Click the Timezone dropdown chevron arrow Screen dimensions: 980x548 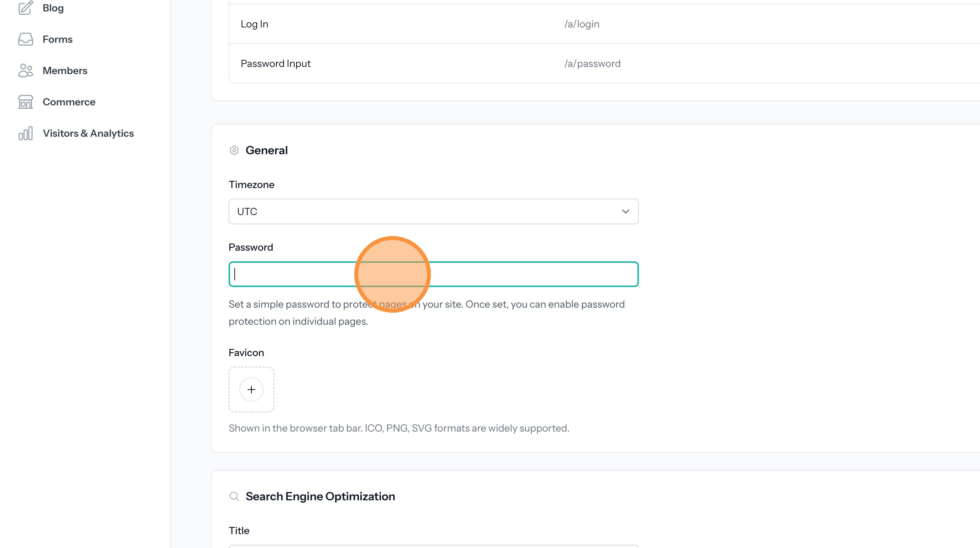pos(625,212)
